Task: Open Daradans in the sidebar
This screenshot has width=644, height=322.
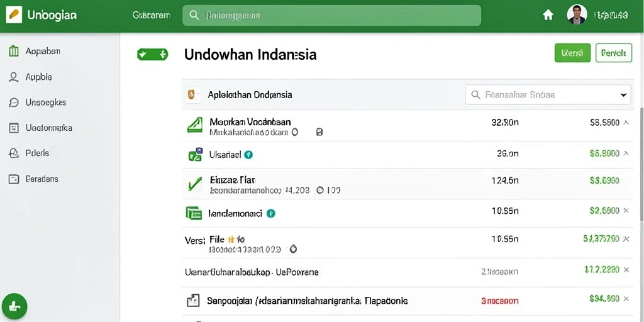Action: (x=42, y=179)
